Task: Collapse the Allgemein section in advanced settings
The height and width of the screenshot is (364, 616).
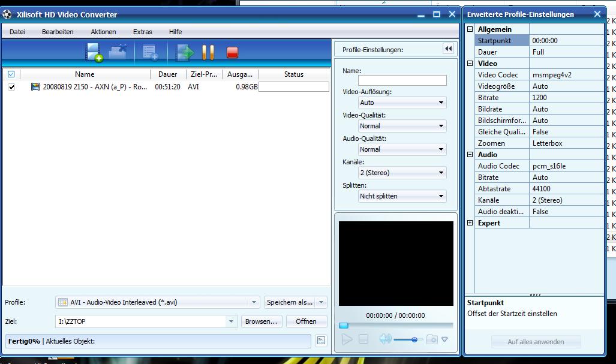Action: click(470, 29)
